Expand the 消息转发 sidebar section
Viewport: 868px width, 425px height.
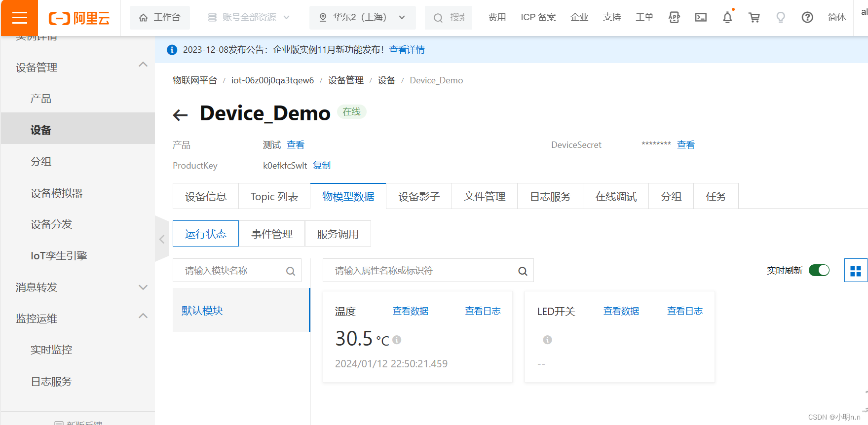[143, 287]
